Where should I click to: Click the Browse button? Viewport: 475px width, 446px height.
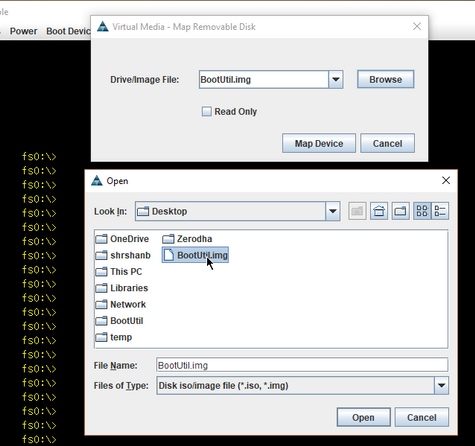(x=386, y=79)
